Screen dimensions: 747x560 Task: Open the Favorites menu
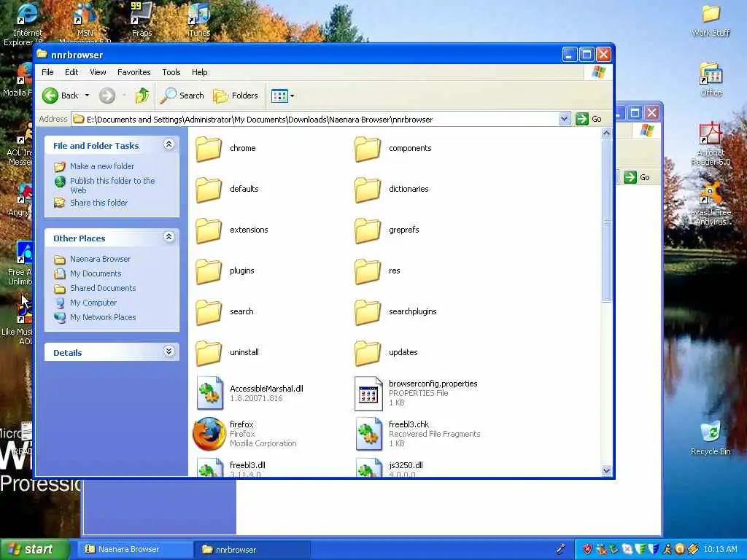pyautogui.click(x=134, y=72)
